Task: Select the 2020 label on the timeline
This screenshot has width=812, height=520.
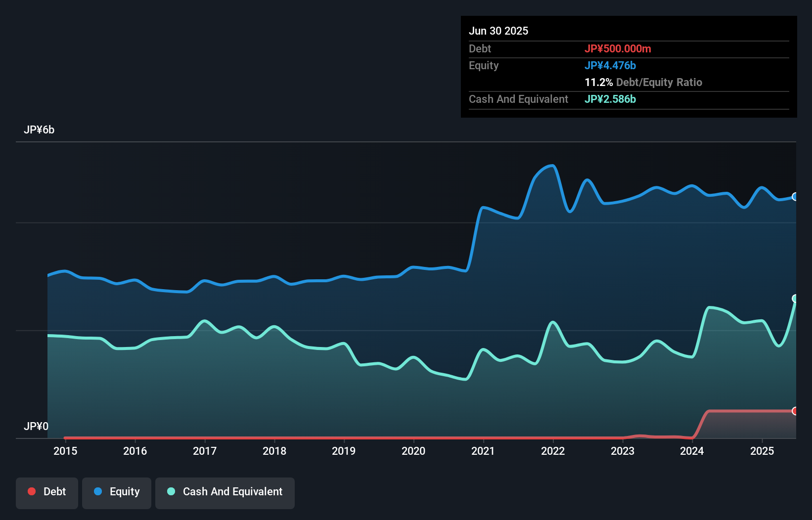Action: pos(413,451)
